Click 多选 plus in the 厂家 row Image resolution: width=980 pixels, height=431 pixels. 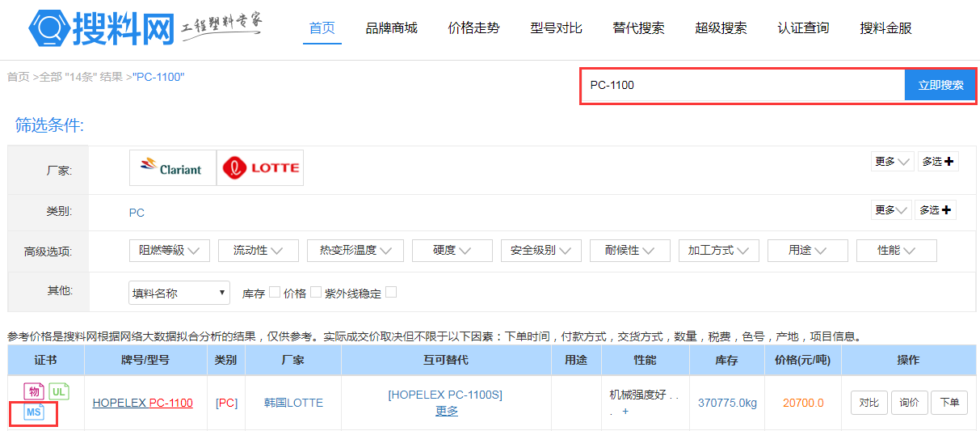point(937,162)
